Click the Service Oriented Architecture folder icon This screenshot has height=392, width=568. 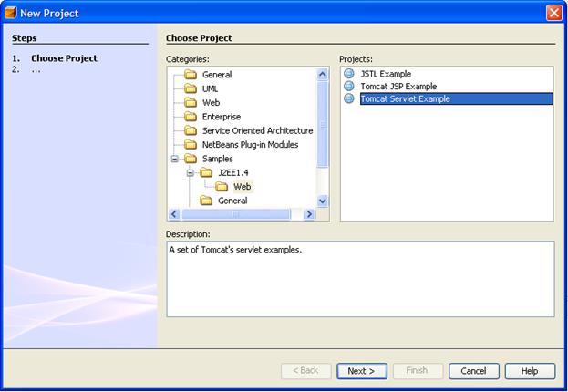(191, 130)
